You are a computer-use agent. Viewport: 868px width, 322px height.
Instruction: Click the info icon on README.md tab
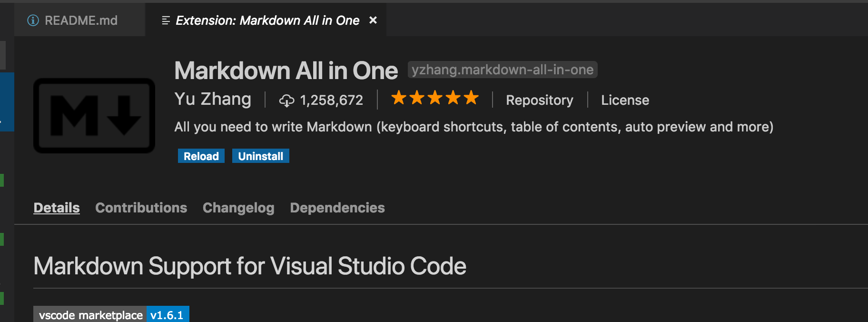pos(33,20)
